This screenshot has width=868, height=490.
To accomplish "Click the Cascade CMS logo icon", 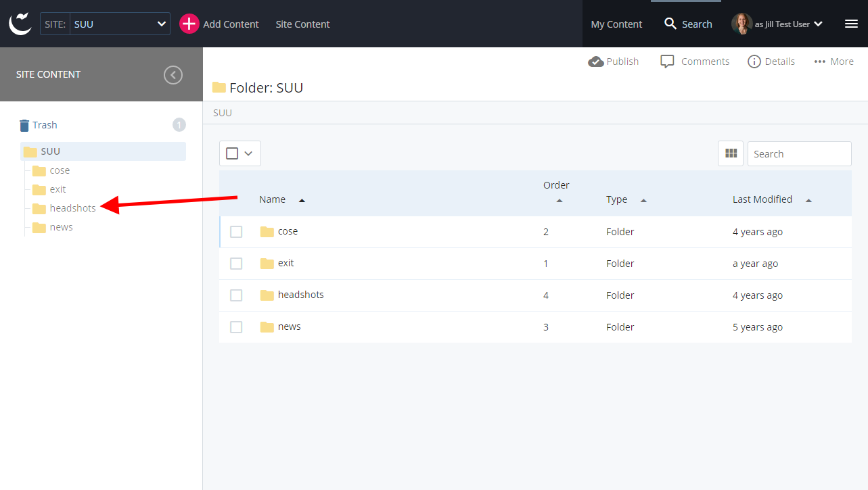I will point(20,24).
